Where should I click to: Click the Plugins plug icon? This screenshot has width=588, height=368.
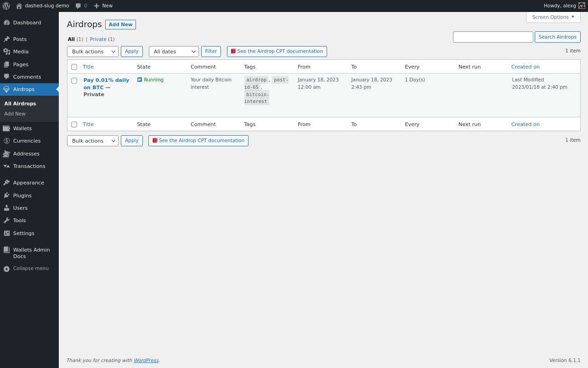tap(6, 195)
